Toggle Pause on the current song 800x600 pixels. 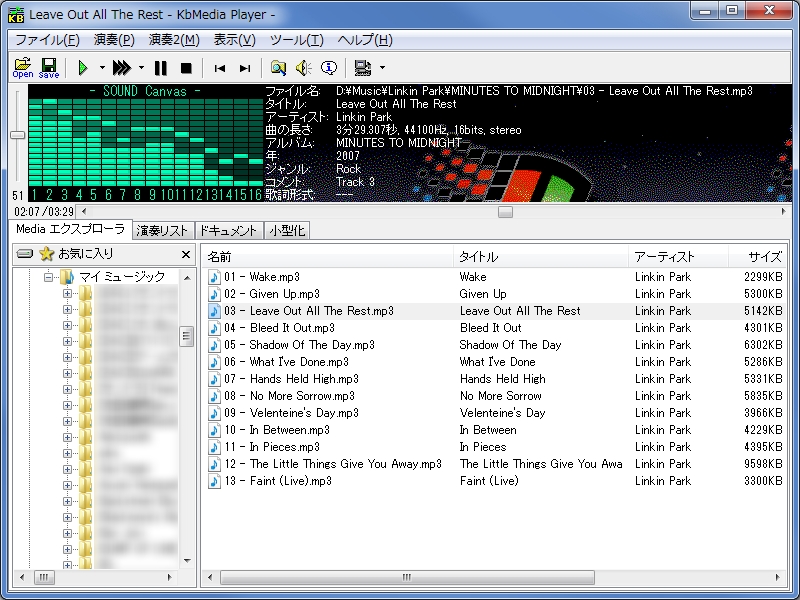(x=160, y=68)
